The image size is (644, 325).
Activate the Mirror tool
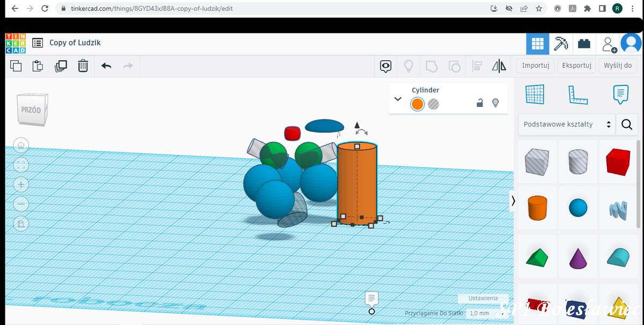499,66
